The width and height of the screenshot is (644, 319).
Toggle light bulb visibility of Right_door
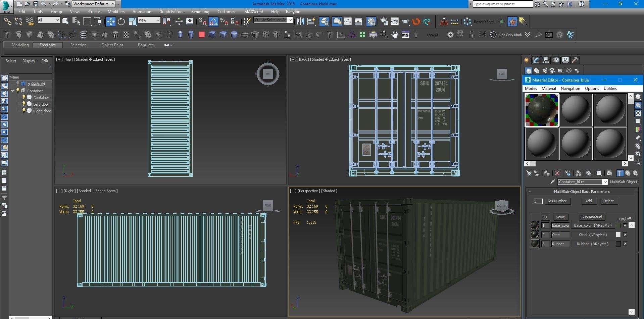pos(24,110)
